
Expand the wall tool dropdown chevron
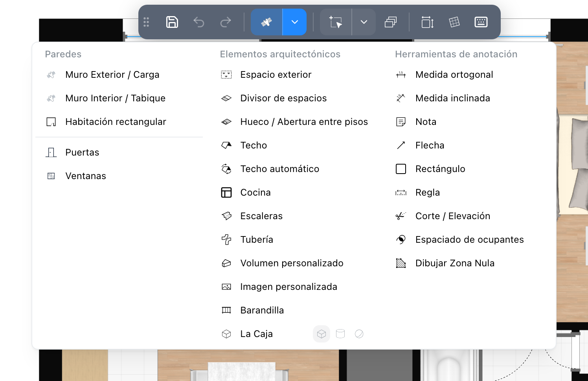295,22
